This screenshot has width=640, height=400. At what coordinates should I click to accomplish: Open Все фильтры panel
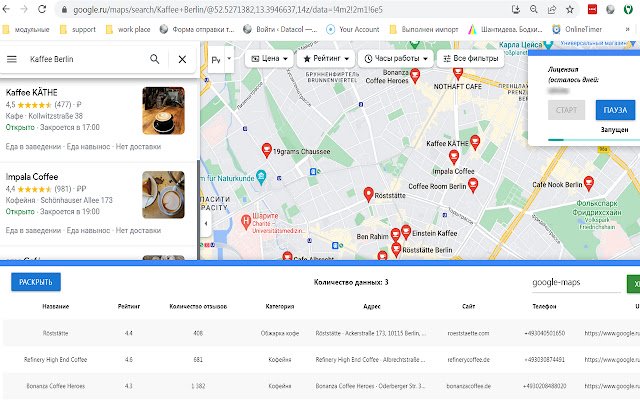[471, 58]
